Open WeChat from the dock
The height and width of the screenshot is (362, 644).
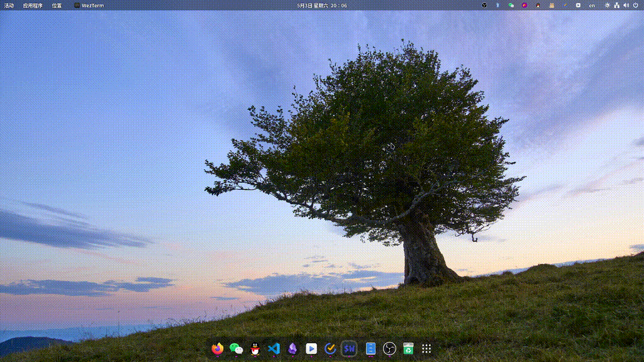coord(236,349)
